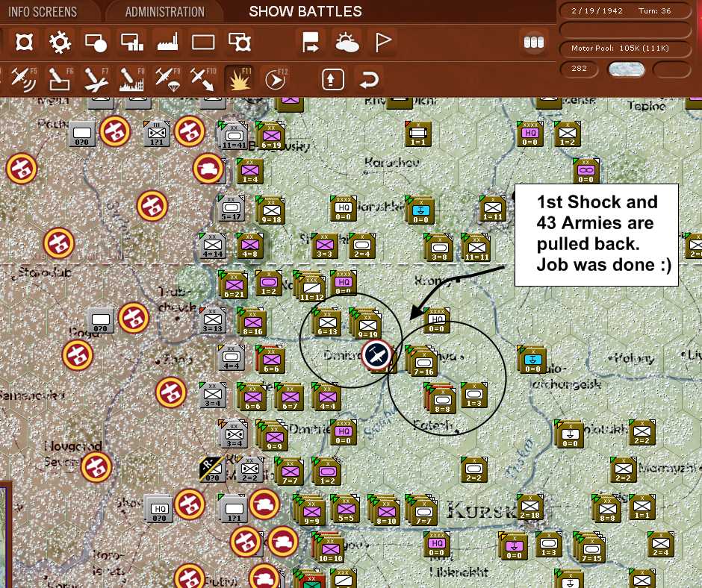This screenshot has height=588, width=702.
Task: Select the 11=41 German unit counter
Action: coord(233,135)
